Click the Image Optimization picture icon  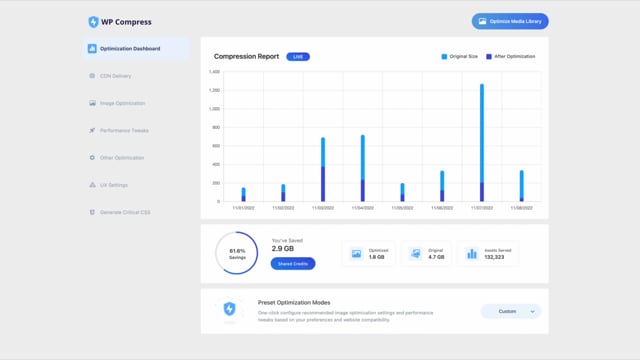tap(92, 103)
